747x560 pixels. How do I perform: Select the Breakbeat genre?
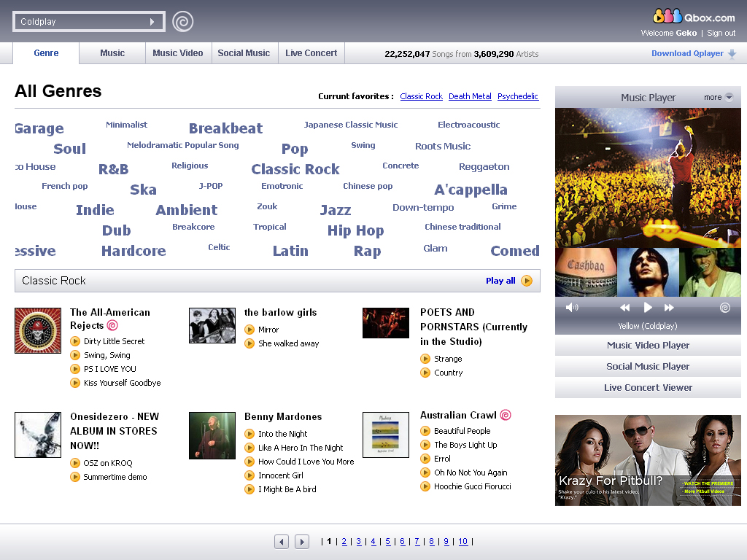click(x=226, y=128)
